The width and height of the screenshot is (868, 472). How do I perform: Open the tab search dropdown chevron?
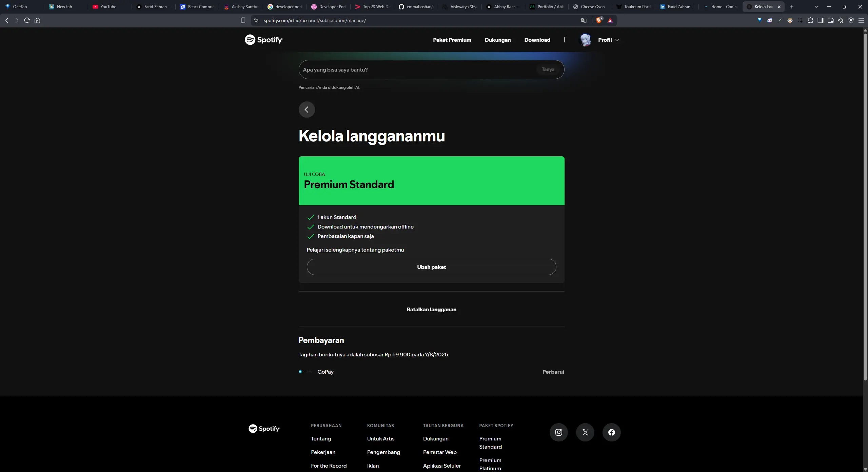coord(817,7)
